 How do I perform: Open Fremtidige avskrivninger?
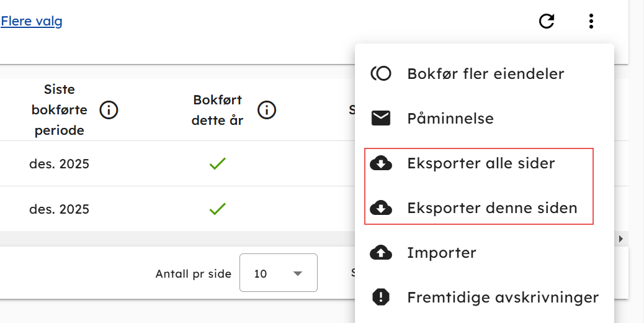pyautogui.click(x=503, y=298)
